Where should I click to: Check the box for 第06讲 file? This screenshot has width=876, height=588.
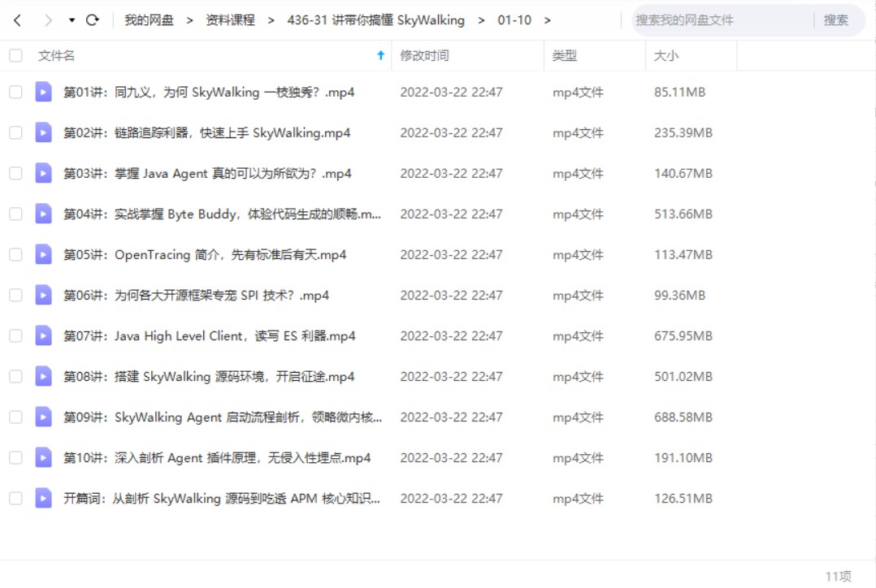[15, 295]
